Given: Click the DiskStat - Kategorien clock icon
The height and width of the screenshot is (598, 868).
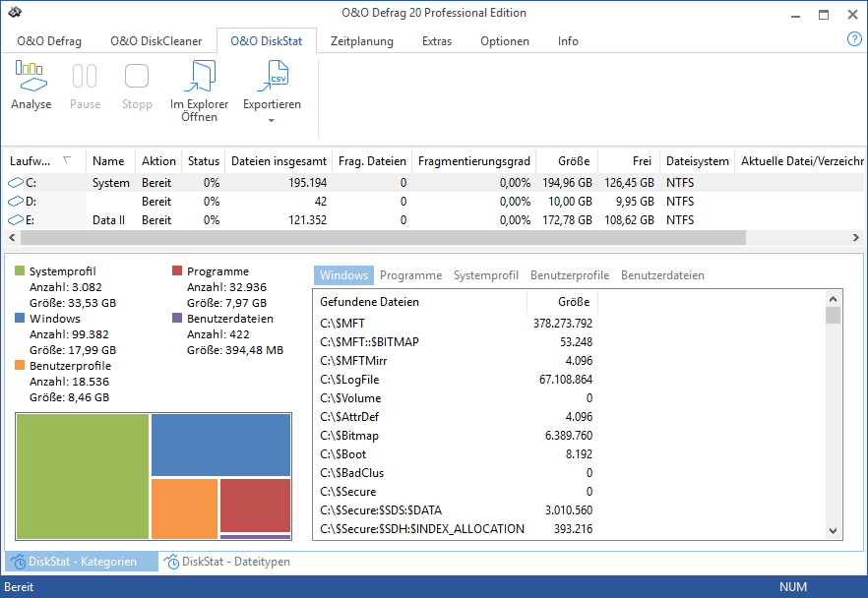Looking at the screenshot, I should pos(18,562).
